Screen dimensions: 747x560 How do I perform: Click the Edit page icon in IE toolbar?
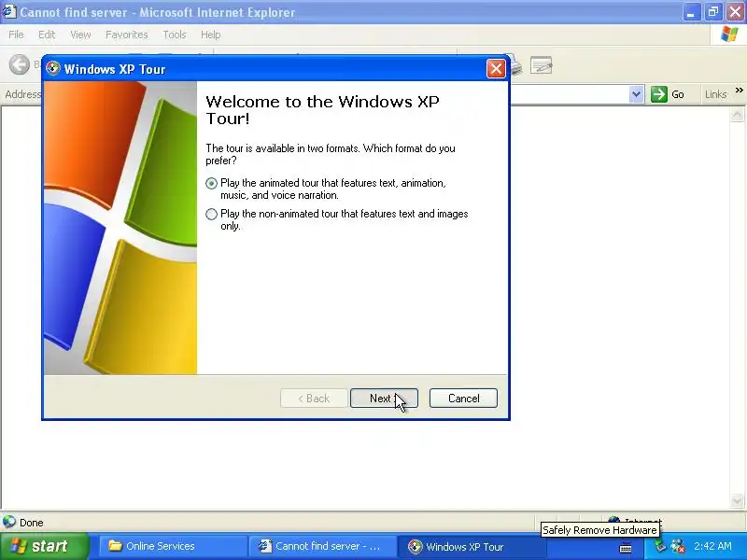pos(542,65)
